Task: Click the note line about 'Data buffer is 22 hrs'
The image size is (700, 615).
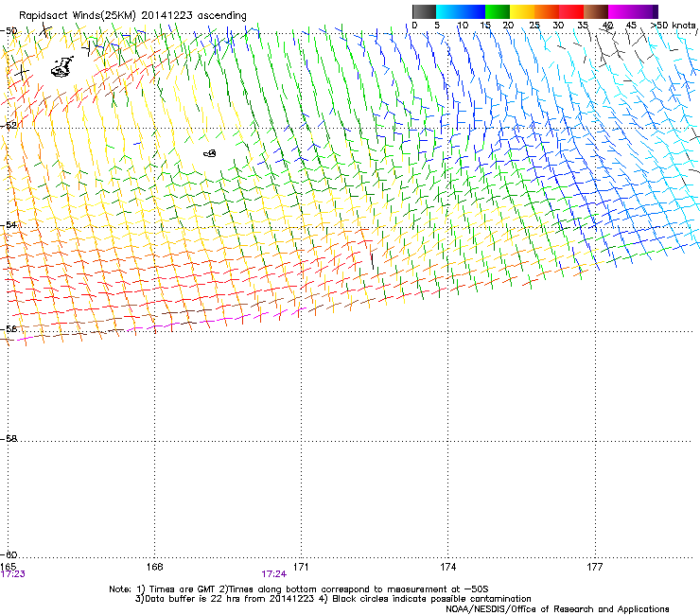Action: (x=333, y=599)
